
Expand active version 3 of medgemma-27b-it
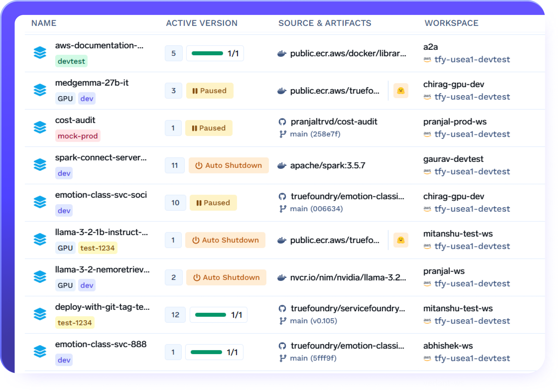coord(173,91)
